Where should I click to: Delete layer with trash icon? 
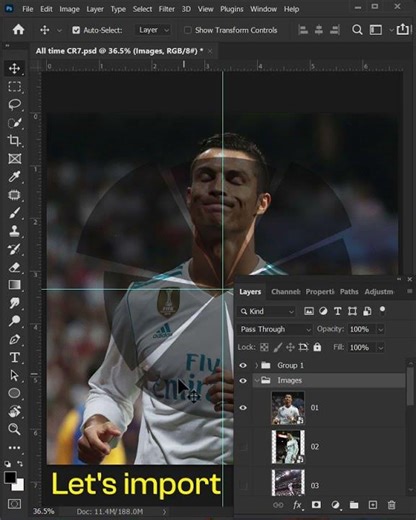392,505
